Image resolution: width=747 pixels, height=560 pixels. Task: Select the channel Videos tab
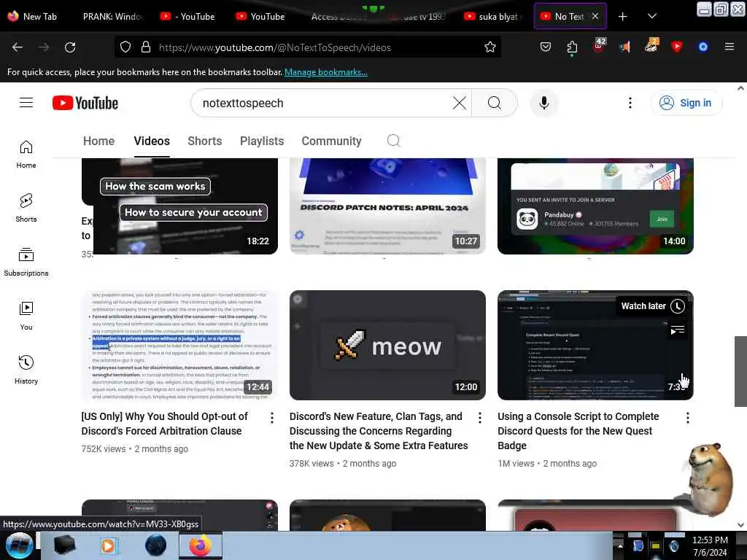click(x=152, y=141)
